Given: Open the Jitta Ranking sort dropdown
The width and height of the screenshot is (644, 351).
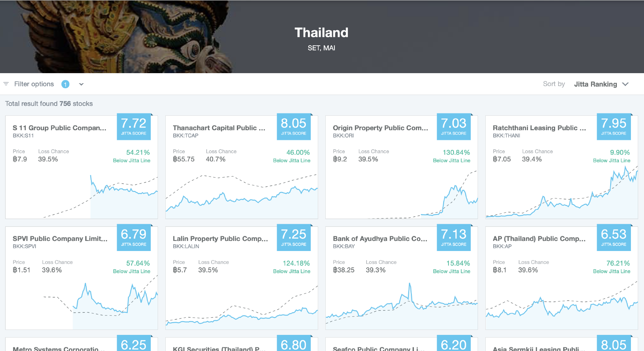Looking at the screenshot, I should point(595,84).
